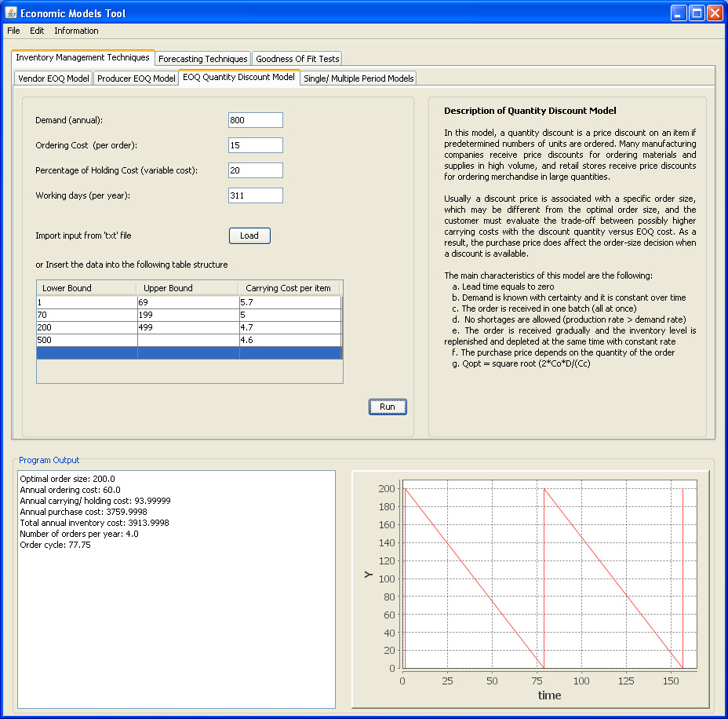Select the Upper Bound cell with value 69

(188, 302)
